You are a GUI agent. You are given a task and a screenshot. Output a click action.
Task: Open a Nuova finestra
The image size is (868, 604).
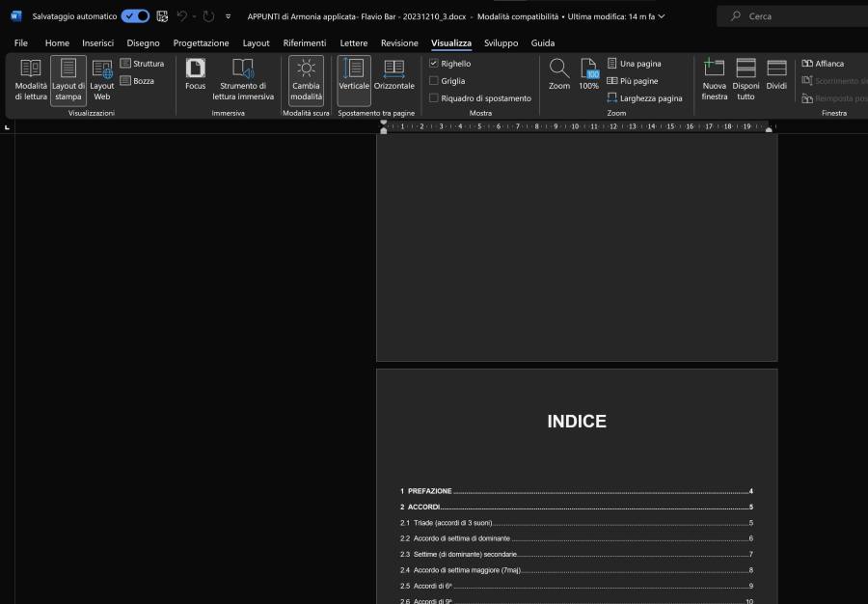click(715, 78)
